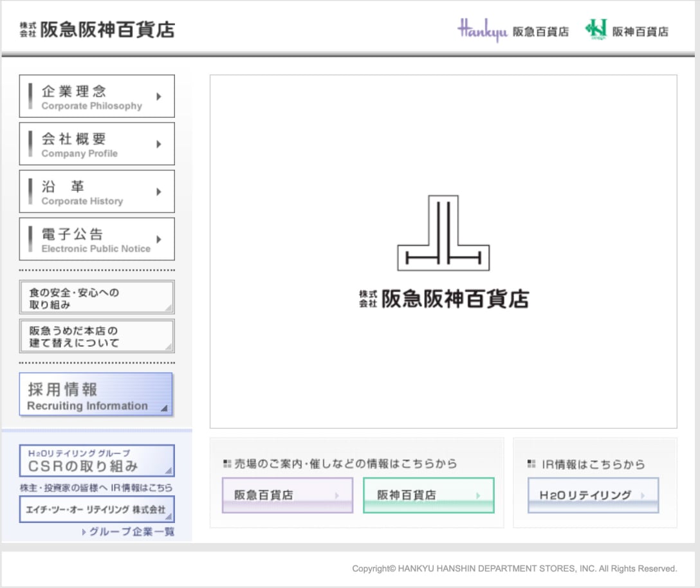View the グループ企業一覧 list
This screenshot has height=588, width=700.
[129, 532]
